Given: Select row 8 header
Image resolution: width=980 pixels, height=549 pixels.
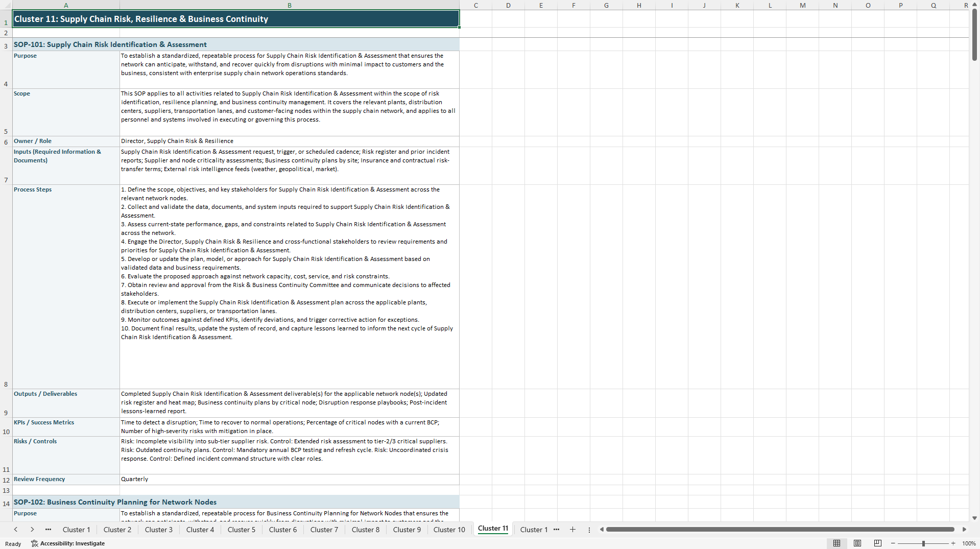Looking at the screenshot, I should (6, 287).
